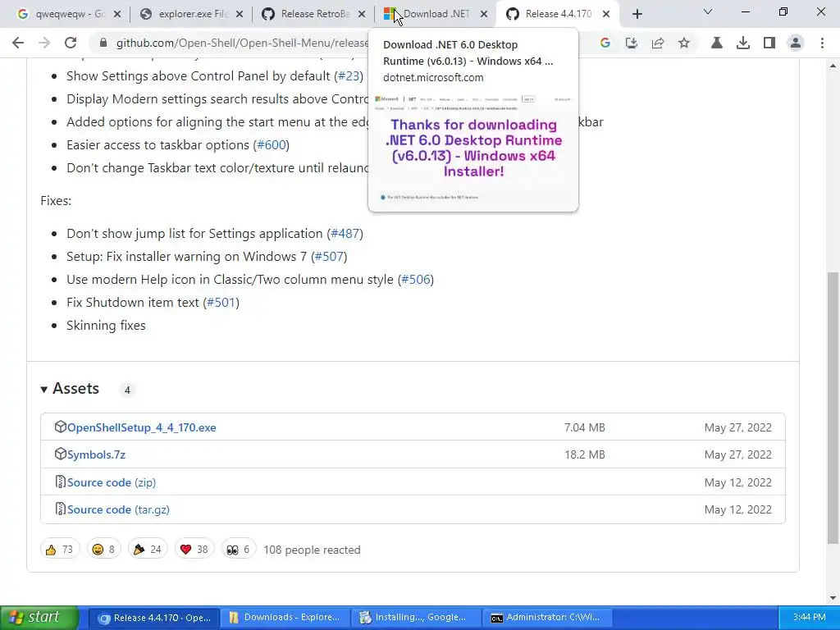Click the 18.2 MB file size
Image resolution: width=840 pixels, height=630 pixels.
click(x=584, y=454)
